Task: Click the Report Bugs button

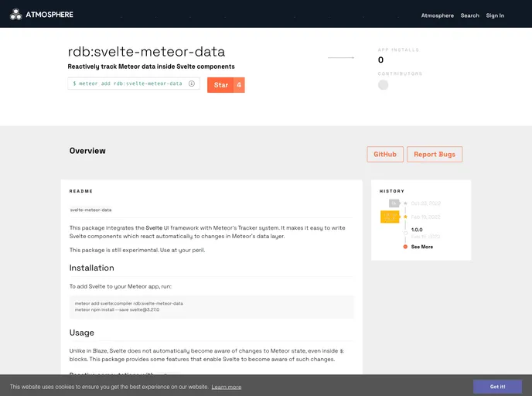Action: pyautogui.click(x=435, y=155)
